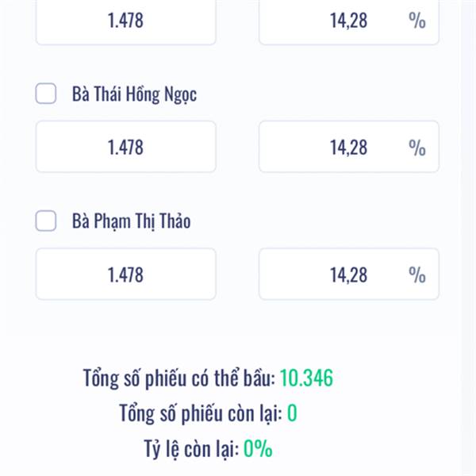This screenshot has width=476, height=476.
Task: Click the "Tỷ lệ còn lại" label
Action: click(186, 449)
